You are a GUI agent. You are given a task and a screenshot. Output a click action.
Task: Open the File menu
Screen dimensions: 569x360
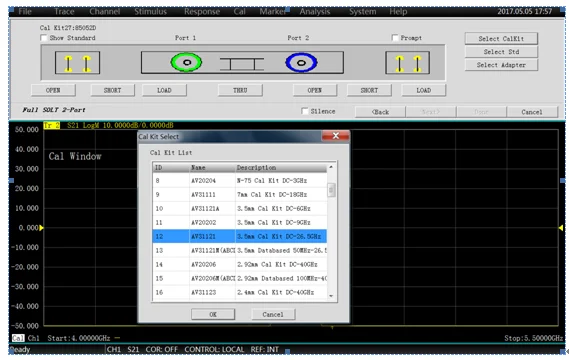click(x=25, y=12)
